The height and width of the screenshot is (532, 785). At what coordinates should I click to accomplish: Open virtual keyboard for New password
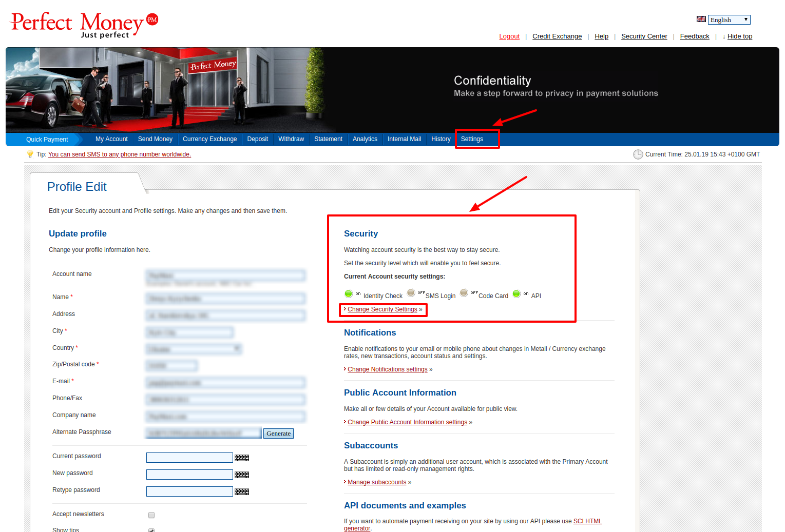242,475
